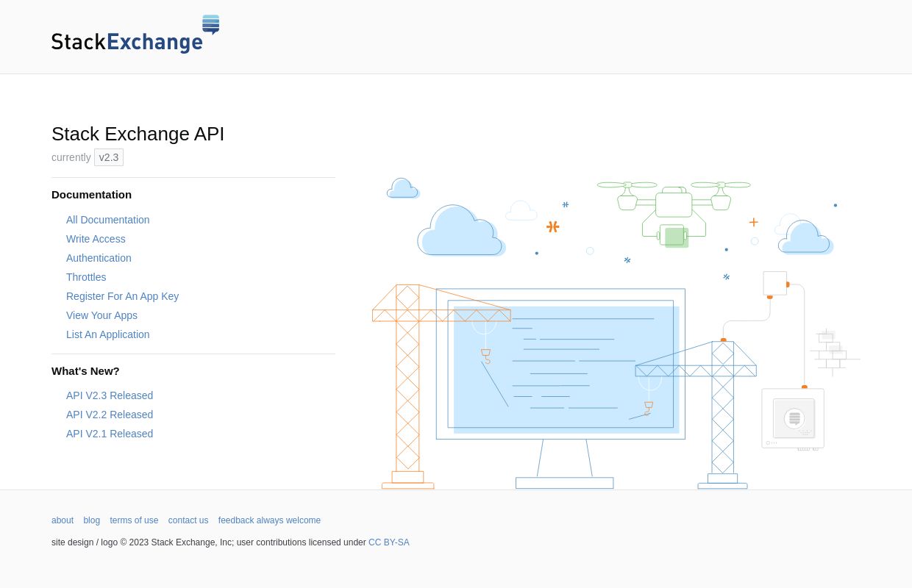912x588 pixels.
Task: Click the about footer link
Action: tap(63, 520)
